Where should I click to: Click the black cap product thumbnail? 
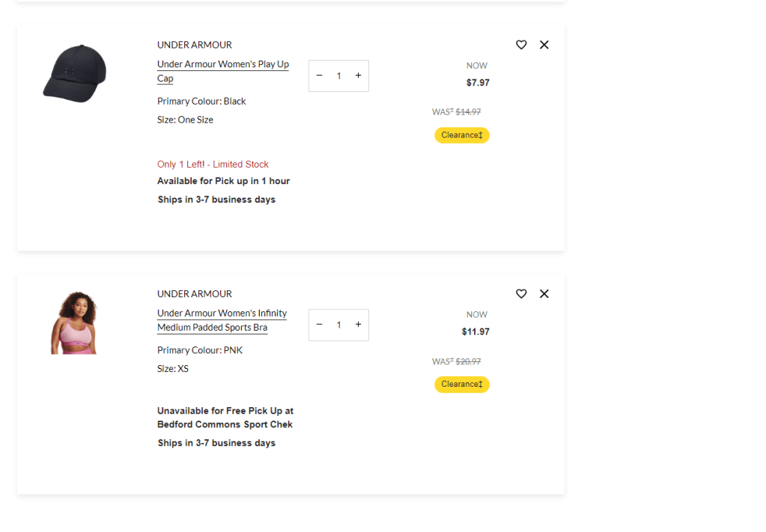tap(74, 73)
